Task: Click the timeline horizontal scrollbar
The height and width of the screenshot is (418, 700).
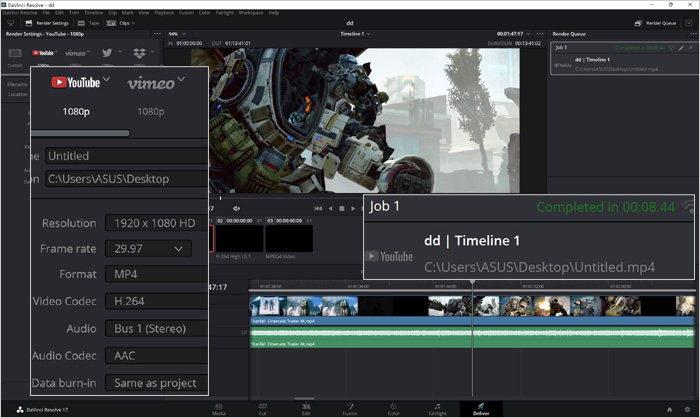Action: [304, 398]
